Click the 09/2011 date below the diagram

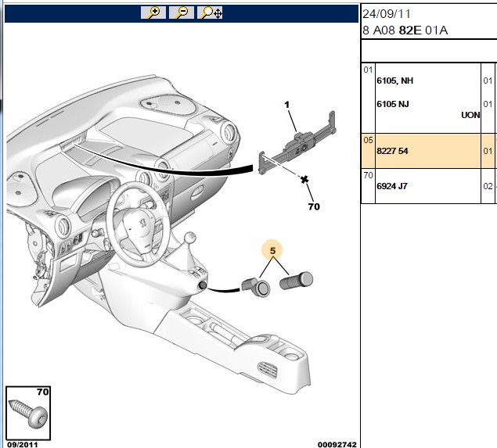[x=22, y=445]
